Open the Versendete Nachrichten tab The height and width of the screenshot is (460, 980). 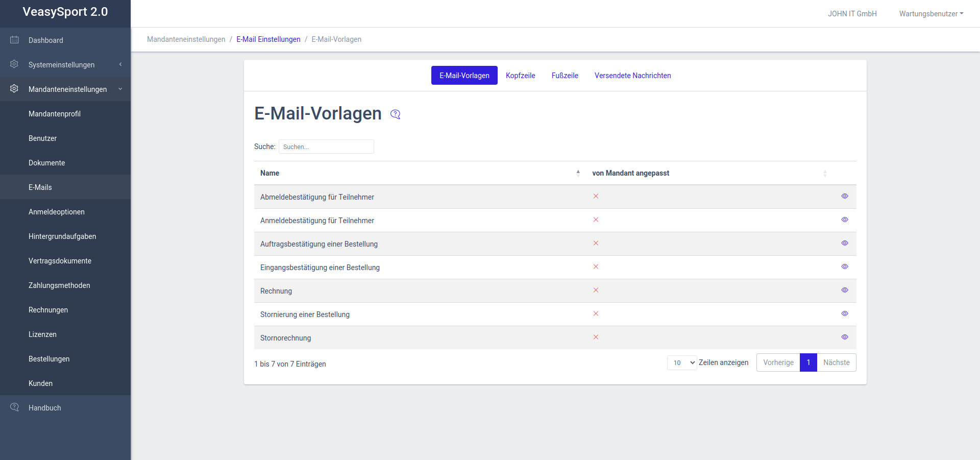coord(632,76)
